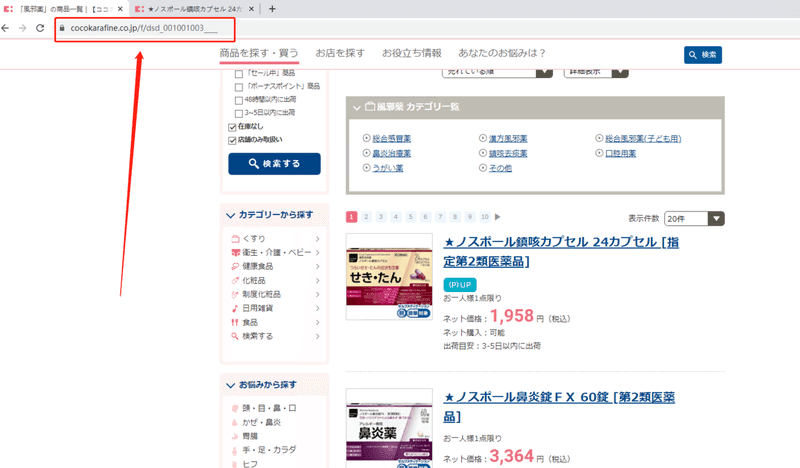This screenshot has width=800, height=468.
Task: Click the せき・たん product thumbnail
Action: pos(389,277)
